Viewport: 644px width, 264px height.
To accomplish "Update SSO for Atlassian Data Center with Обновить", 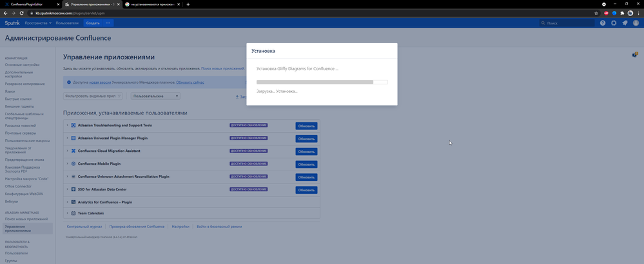I will pyautogui.click(x=306, y=190).
